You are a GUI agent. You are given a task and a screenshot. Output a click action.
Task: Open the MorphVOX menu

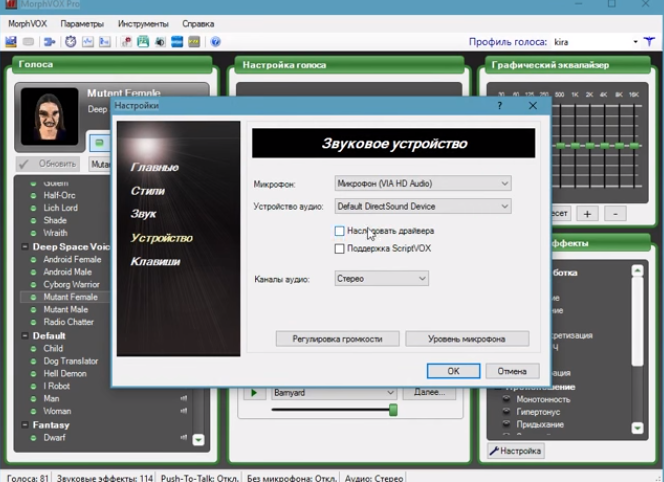coord(28,24)
